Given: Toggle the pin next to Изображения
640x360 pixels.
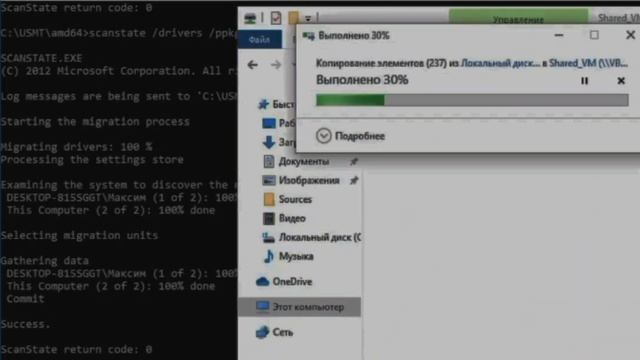Looking at the screenshot, I should pyautogui.click(x=354, y=180).
